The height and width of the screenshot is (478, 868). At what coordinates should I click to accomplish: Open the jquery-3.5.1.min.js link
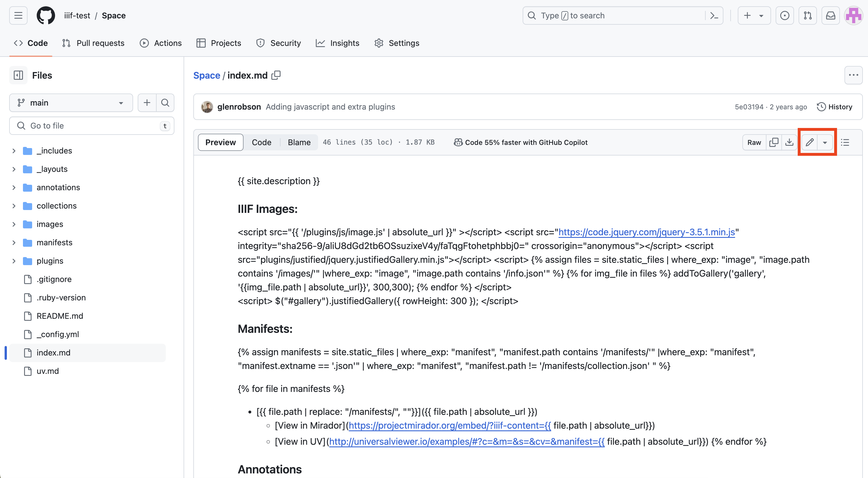[647, 232]
